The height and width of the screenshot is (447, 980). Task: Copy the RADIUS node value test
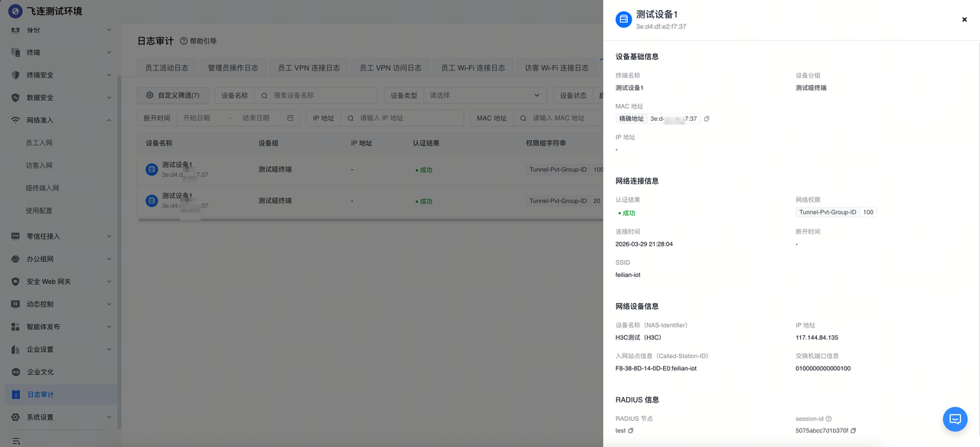click(x=631, y=431)
